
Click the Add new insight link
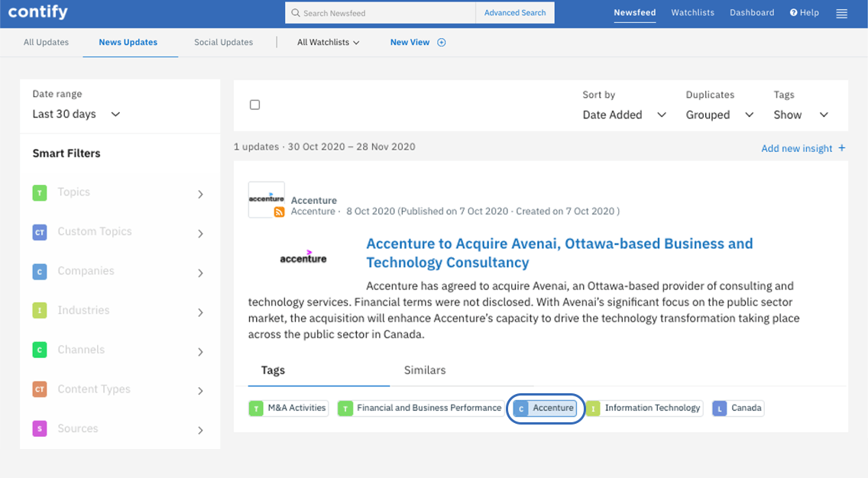point(802,148)
